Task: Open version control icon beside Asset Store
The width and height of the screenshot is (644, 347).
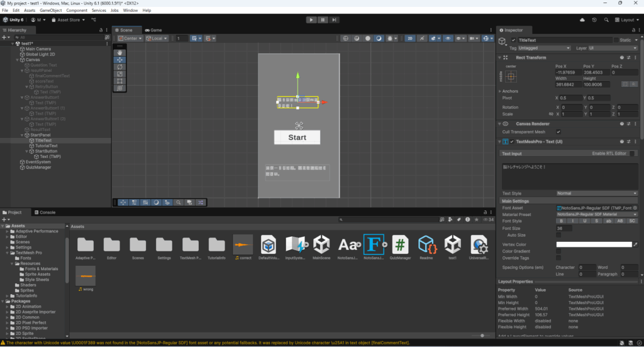Action: [94, 20]
